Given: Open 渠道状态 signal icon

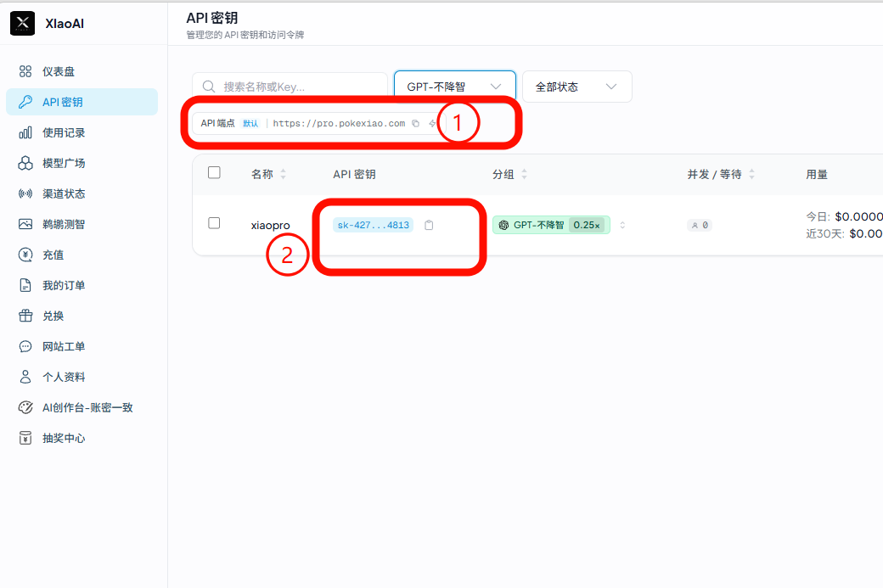Looking at the screenshot, I should pyautogui.click(x=25, y=193).
